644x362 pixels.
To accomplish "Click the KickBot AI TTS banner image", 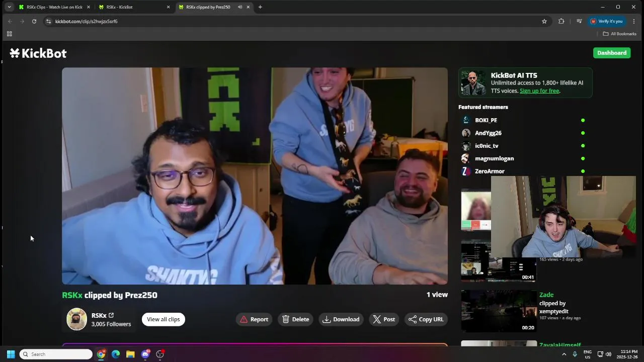I will click(473, 82).
